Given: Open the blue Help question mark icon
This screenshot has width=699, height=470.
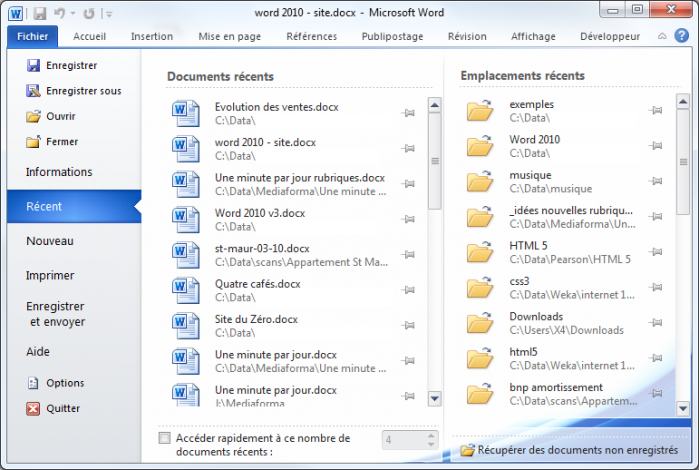Looking at the screenshot, I should pos(682,36).
